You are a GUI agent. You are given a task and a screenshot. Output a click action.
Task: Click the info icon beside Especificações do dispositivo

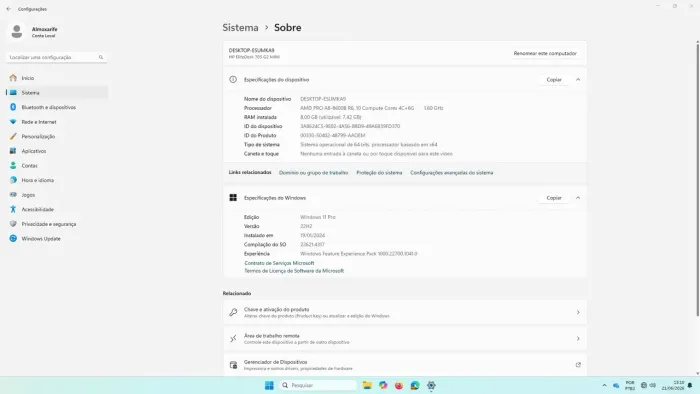(233, 79)
